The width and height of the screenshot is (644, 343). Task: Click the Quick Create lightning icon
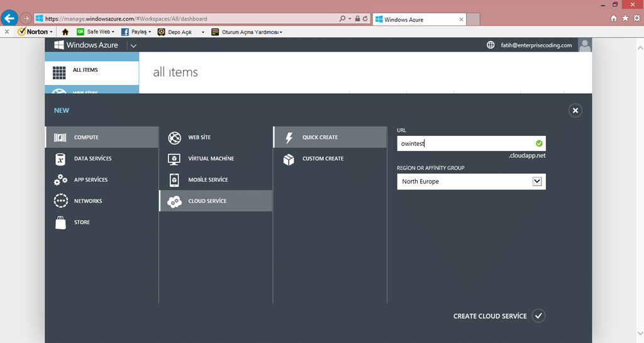coord(289,138)
